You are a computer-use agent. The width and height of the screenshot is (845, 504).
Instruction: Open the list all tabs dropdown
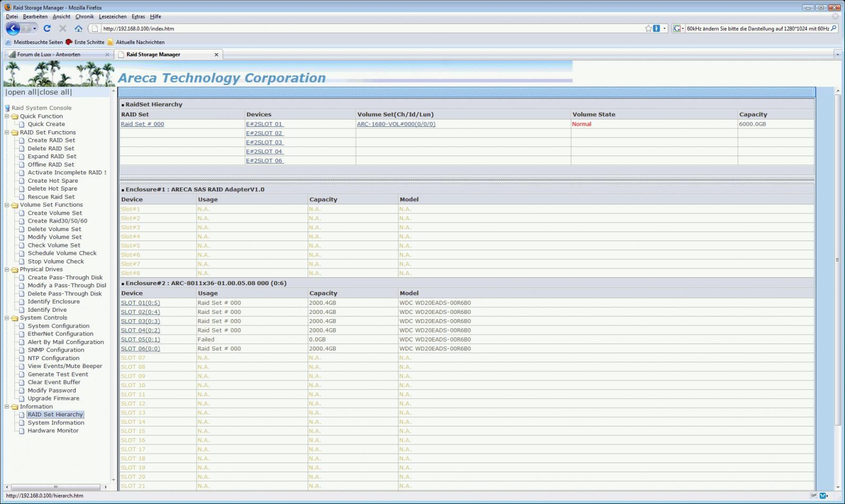point(838,54)
